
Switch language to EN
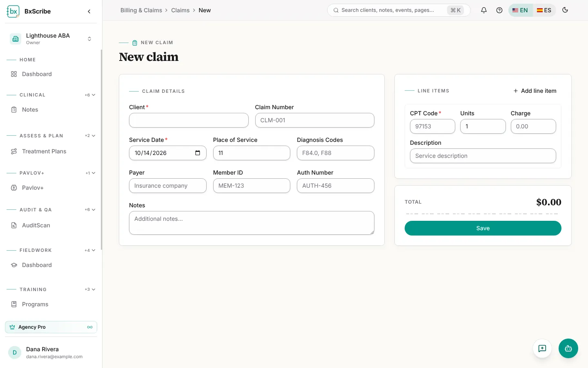(x=520, y=10)
